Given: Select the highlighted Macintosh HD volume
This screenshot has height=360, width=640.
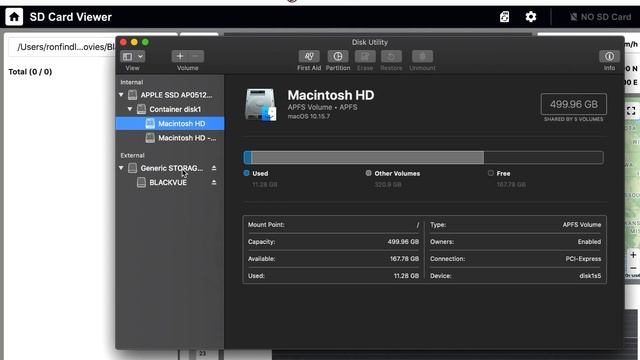Looking at the screenshot, I should pos(170,123).
